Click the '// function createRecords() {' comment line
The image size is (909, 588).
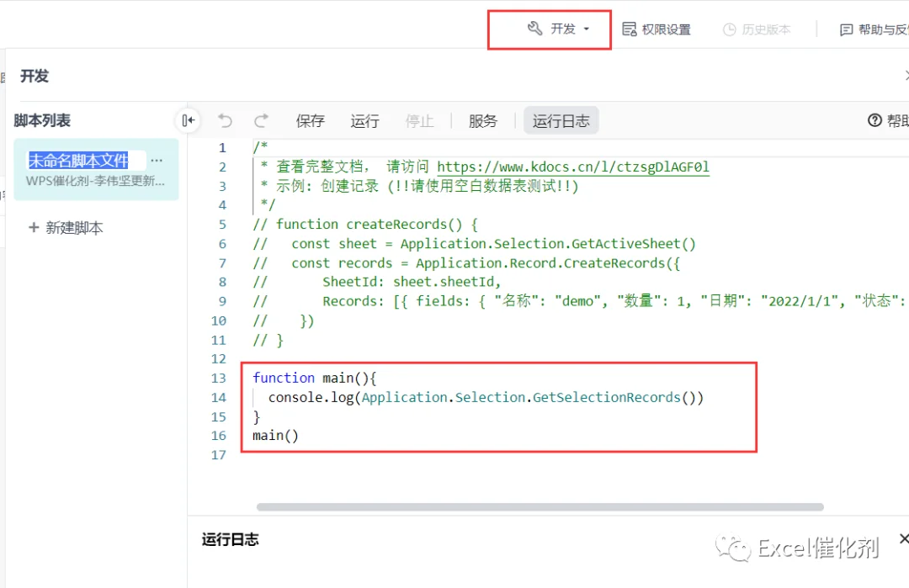(x=365, y=225)
